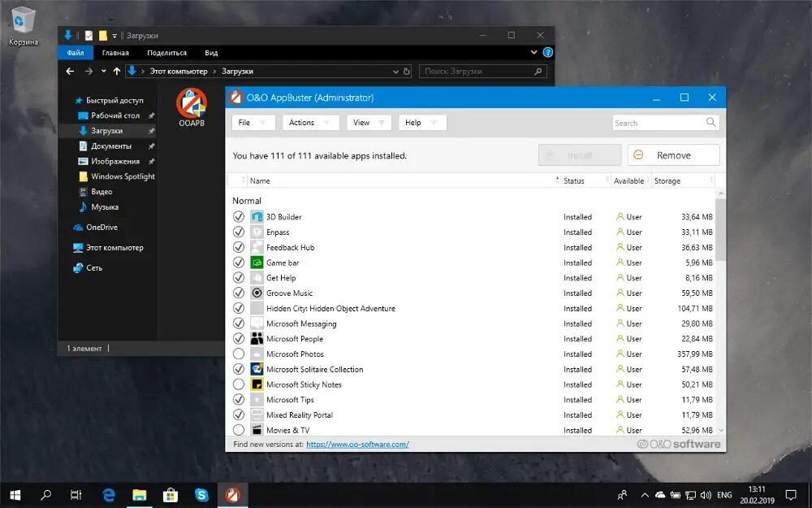The width and height of the screenshot is (812, 508).
Task: Open the File menu in AppBuster
Action: [252, 122]
